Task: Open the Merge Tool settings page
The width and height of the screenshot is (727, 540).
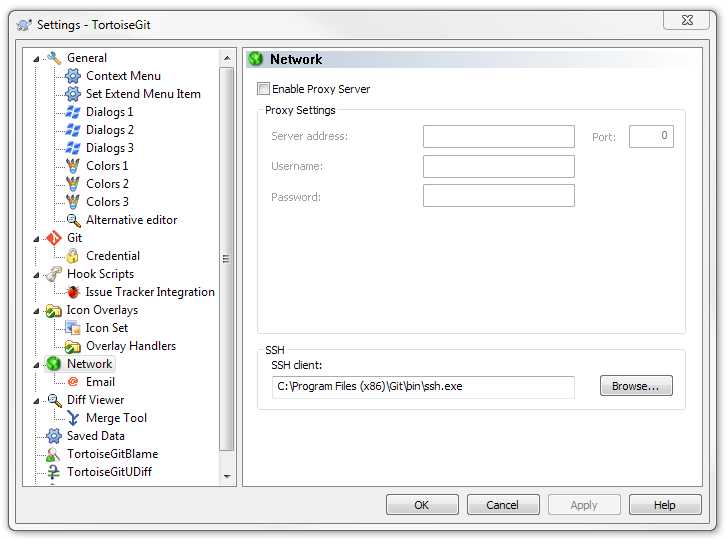Action: click(x=116, y=418)
